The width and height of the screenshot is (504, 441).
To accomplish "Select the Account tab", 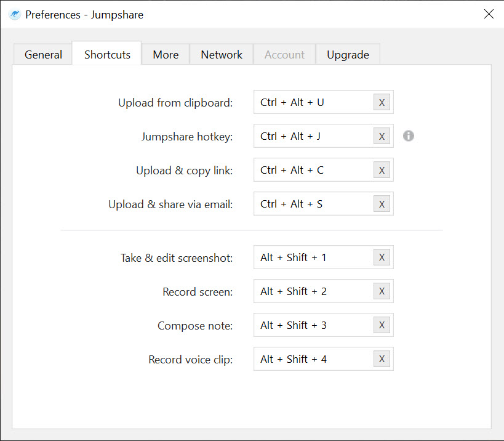I will point(284,54).
